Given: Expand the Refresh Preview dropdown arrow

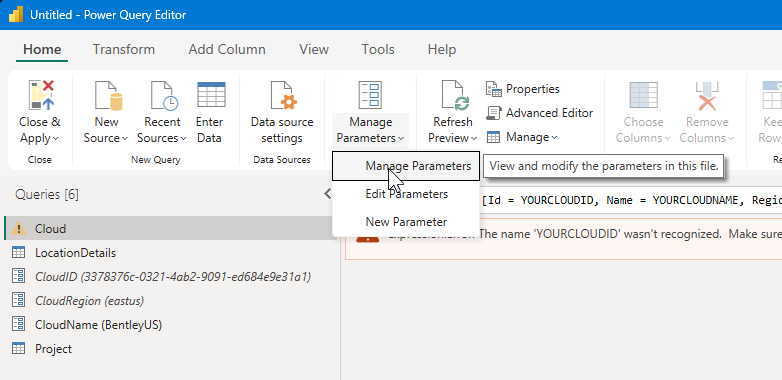Looking at the screenshot, I should 474,139.
